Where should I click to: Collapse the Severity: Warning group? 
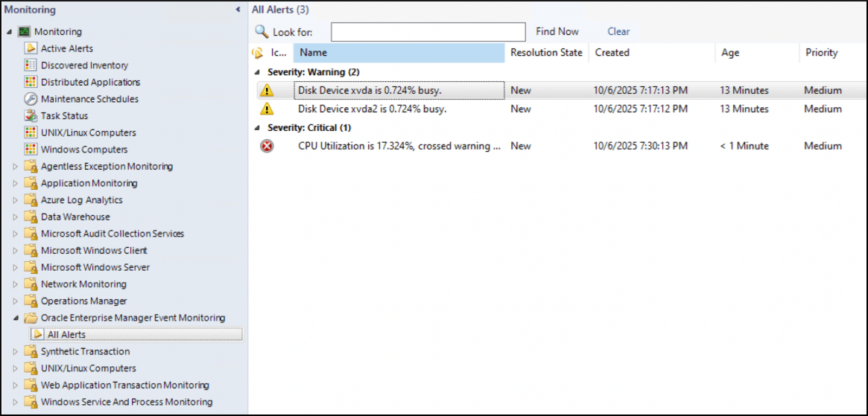click(x=256, y=72)
